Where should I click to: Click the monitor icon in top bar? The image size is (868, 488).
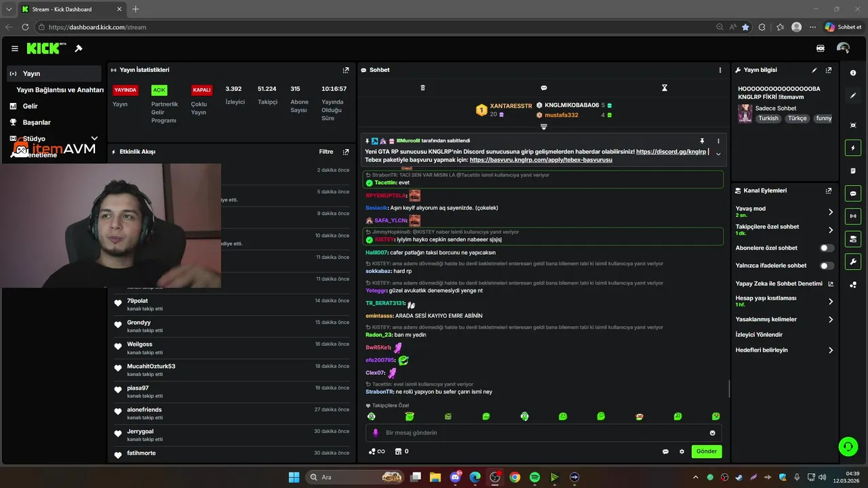coord(821,48)
